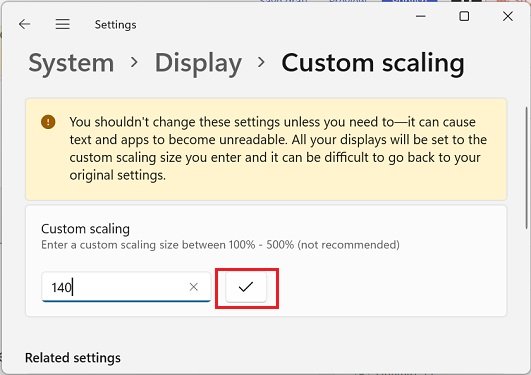Click the Custom scaling card label
Screen dimensions: 531x375
[x=85, y=229]
